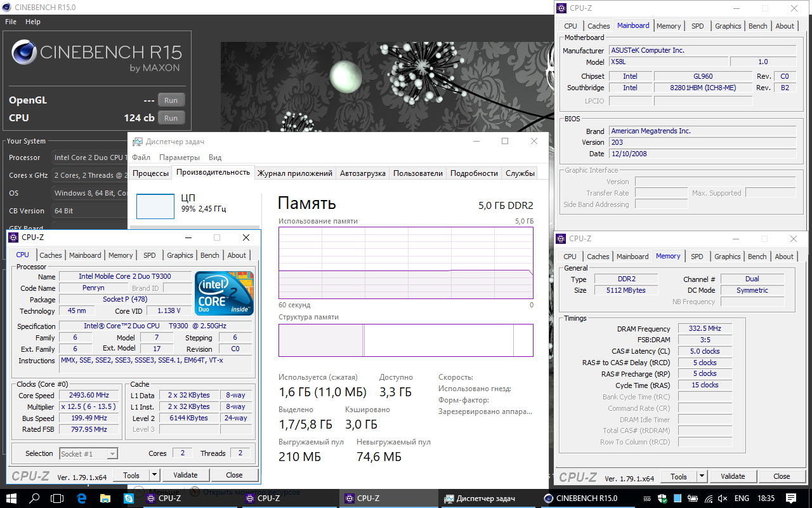Switch to the Службы tab

pyautogui.click(x=520, y=173)
